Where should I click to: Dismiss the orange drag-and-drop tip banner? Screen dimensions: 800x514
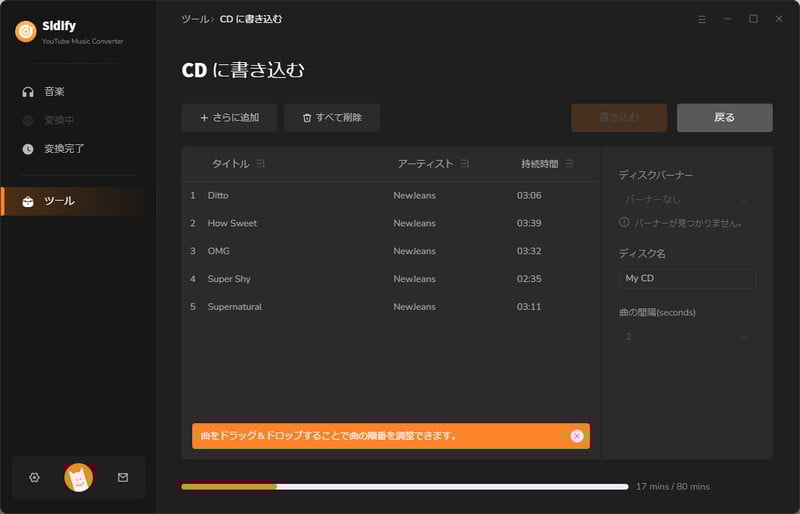(577, 436)
